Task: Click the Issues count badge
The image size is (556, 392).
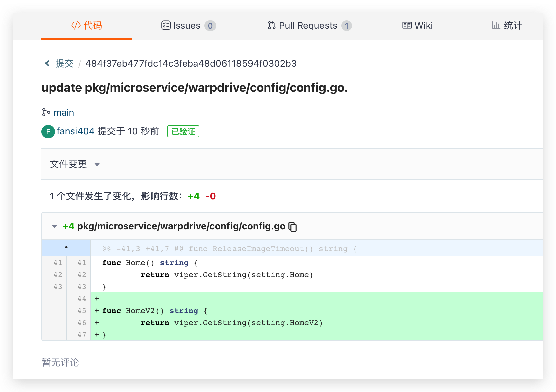Action: tap(210, 26)
